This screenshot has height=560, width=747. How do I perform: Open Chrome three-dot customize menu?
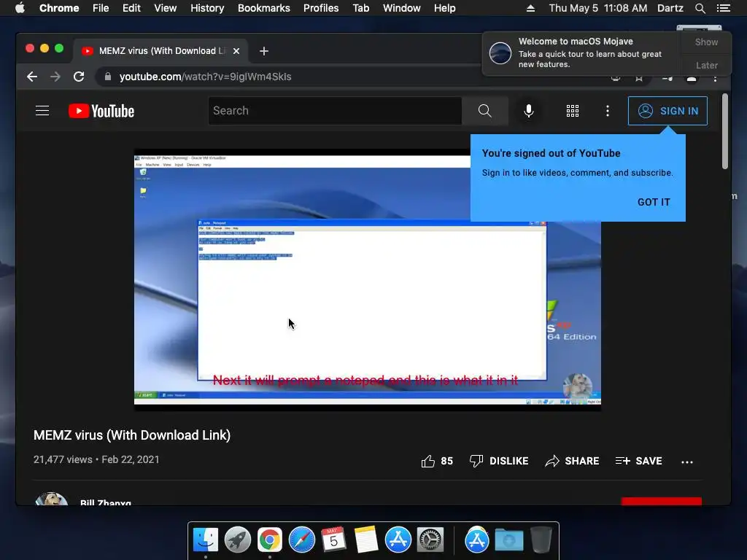715,78
